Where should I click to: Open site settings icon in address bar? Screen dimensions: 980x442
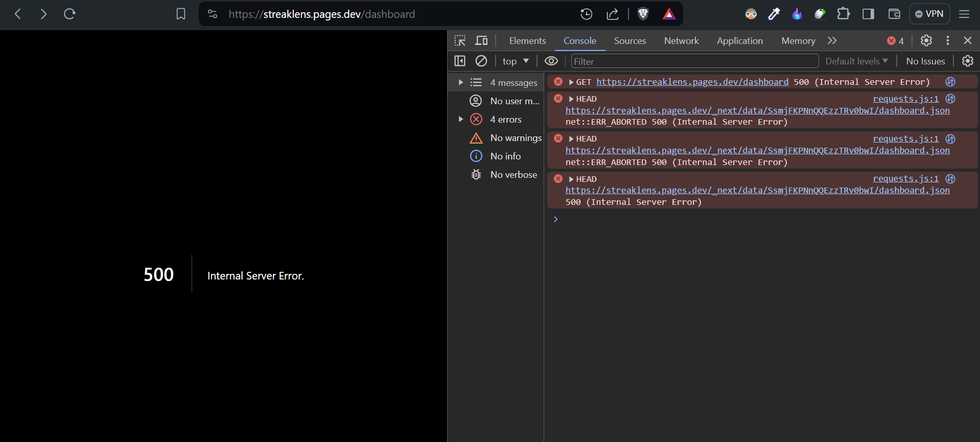pyautogui.click(x=213, y=14)
